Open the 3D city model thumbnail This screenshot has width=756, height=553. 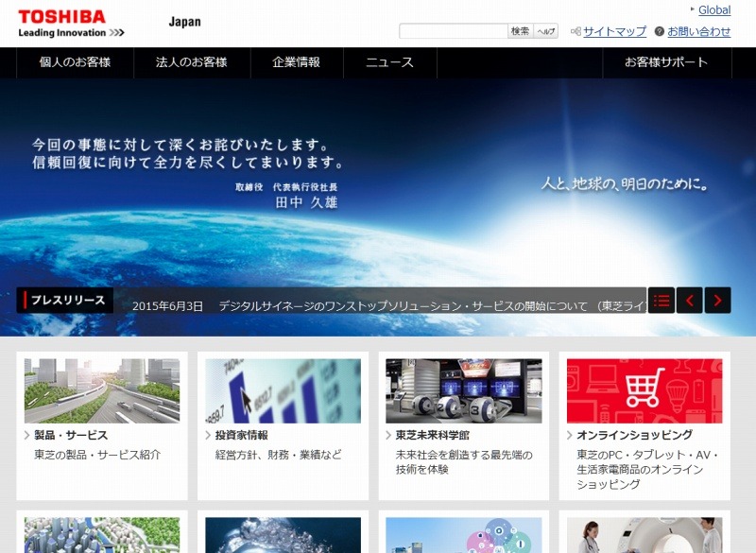tap(102, 535)
